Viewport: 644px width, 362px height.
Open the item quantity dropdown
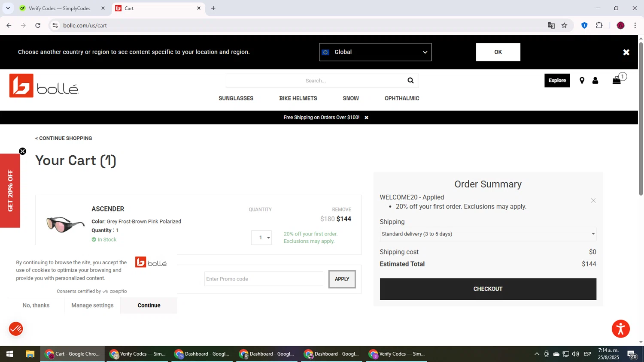[x=261, y=238]
